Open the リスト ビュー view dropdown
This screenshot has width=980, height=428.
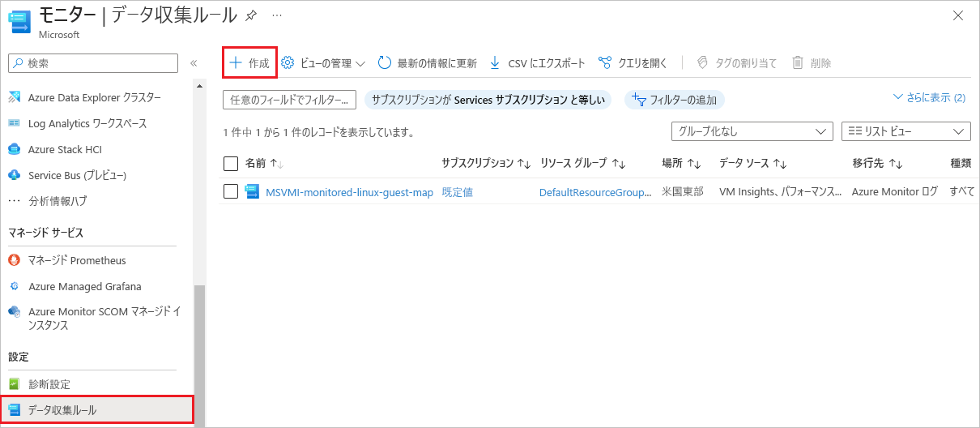click(x=906, y=131)
